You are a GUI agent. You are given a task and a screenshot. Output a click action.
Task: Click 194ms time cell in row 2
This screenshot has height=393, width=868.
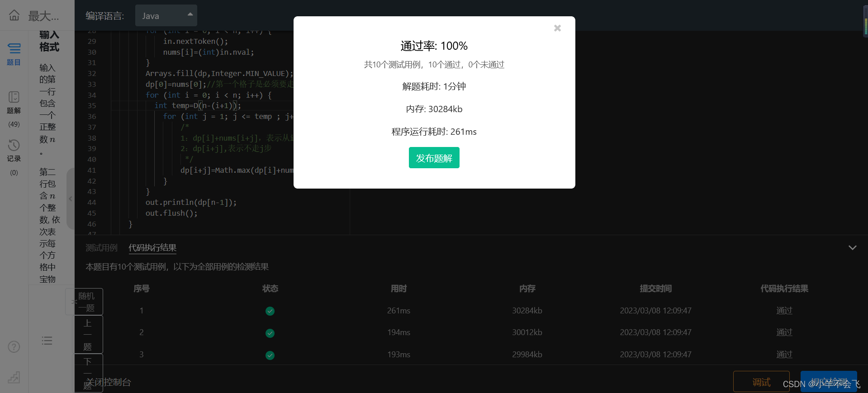(398, 332)
